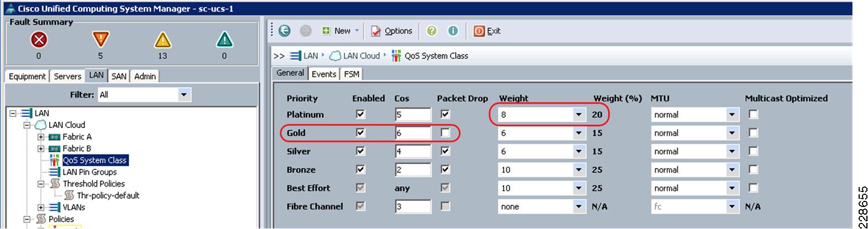868x229 pixels.
Task: Click the warning faults teal icon
Action: pyautogui.click(x=224, y=40)
